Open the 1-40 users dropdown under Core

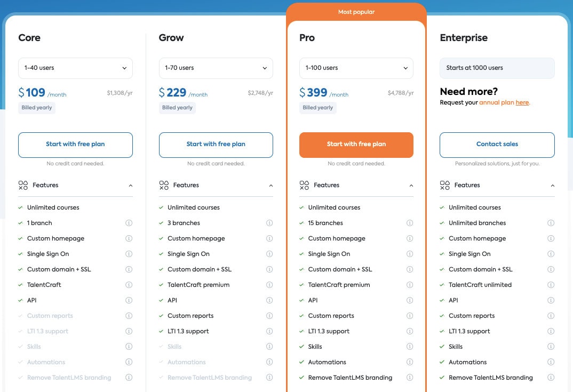pyautogui.click(x=75, y=68)
